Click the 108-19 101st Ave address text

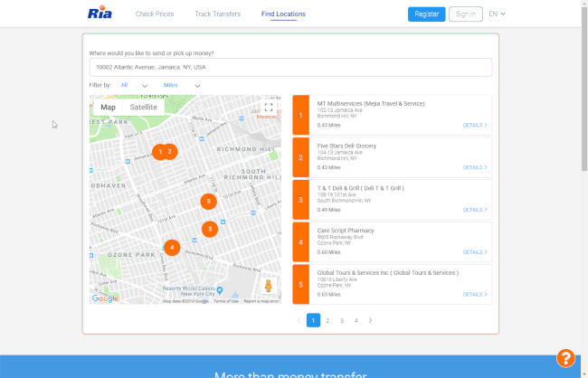(337, 195)
